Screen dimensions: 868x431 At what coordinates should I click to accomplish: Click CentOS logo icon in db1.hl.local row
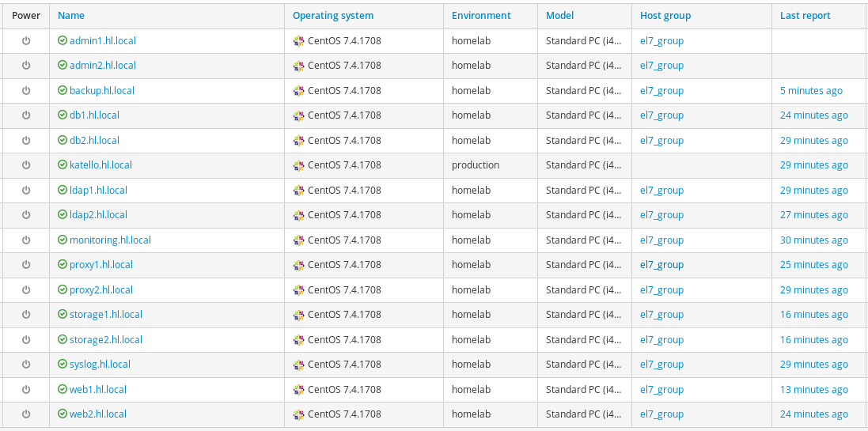coord(298,115)
